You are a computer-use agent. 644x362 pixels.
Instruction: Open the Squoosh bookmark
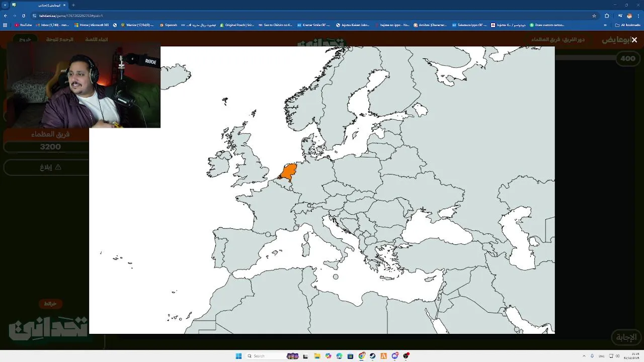[168, 25]
